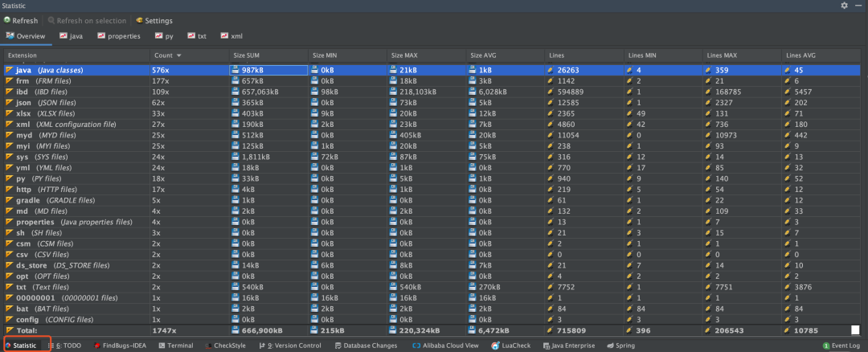Open the Version Control tool window

tap(289, 346)
